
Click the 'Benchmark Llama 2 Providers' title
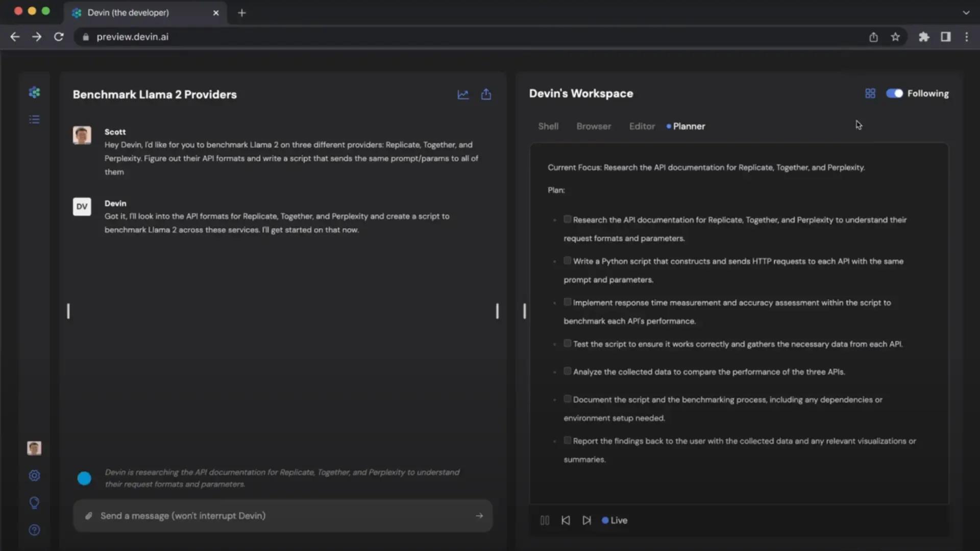click(x=155, y=94)
